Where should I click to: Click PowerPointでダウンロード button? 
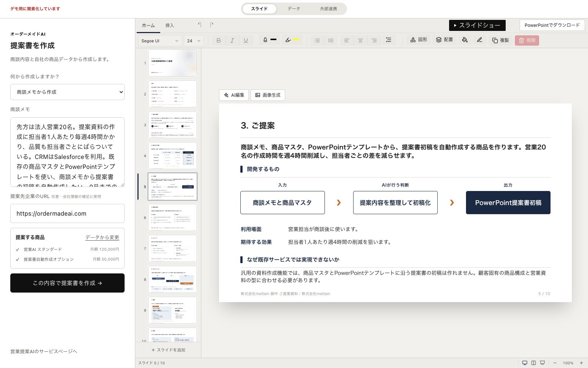tap(552, 25)
